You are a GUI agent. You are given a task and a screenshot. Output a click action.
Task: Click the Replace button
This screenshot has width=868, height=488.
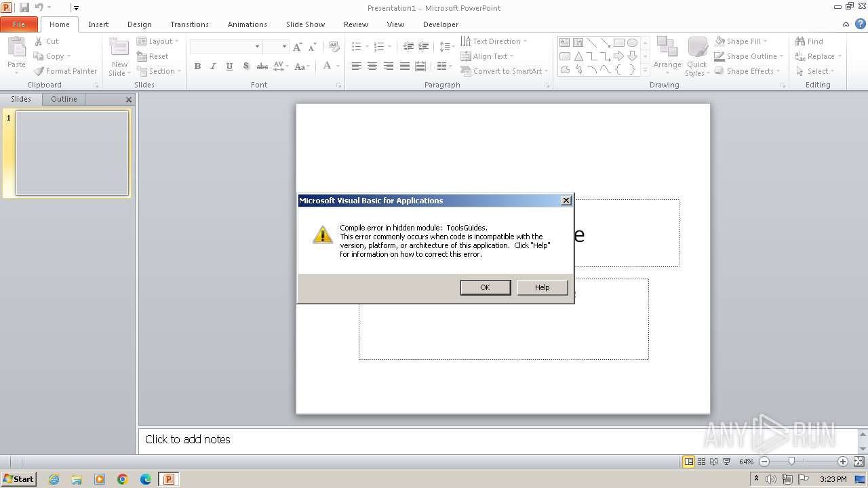tap(818, 56)
